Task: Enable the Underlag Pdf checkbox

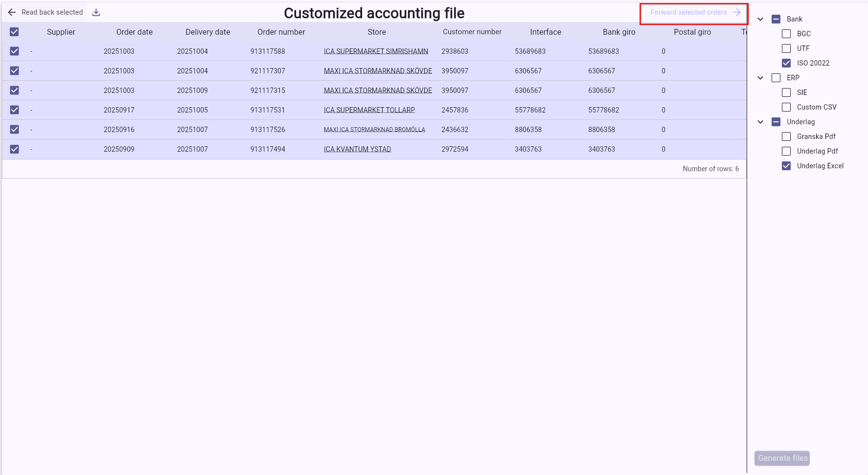Action: (786, 151)
